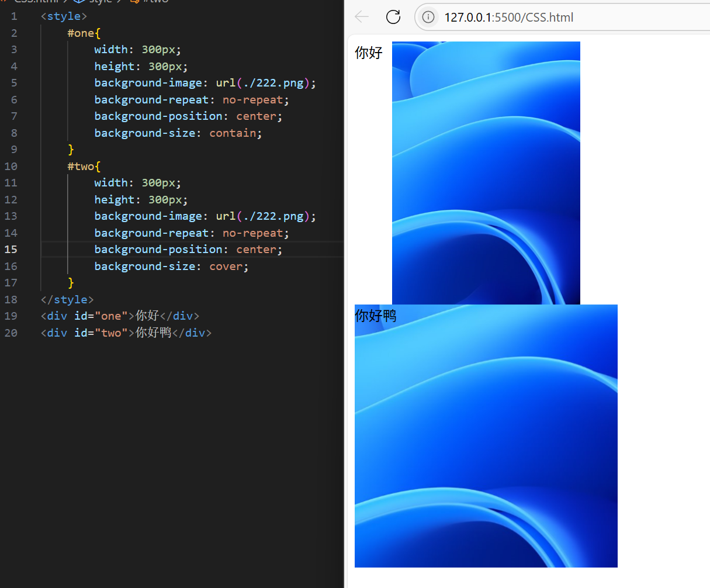Click the browser back arrow
Screen dimensions: 710x588
[x=362, y=17]
